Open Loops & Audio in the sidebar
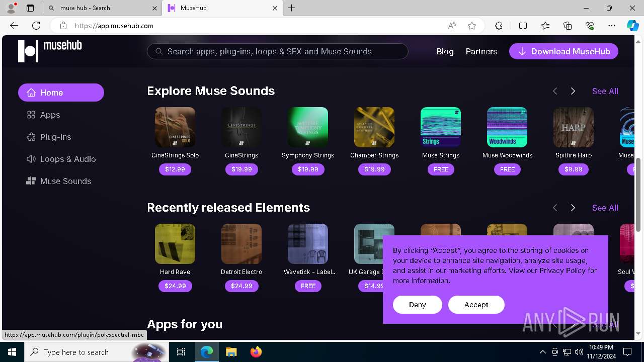Viewport: 644px width, 362px height. tap(61, 159)
